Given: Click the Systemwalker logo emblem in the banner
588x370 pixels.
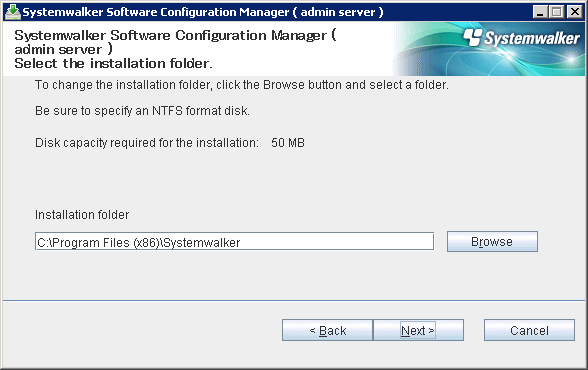Looking at the screenshot, I should 472,37.
